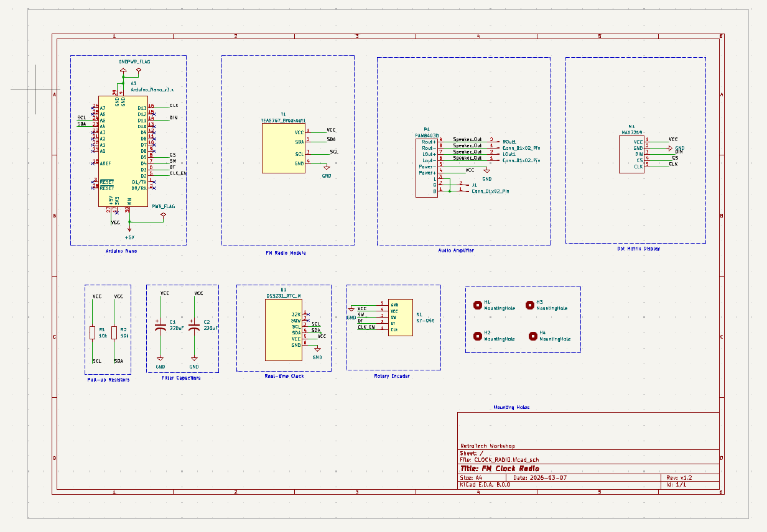Click the 10k value of resistor R1
767x532 pixels.
[103, 336]
